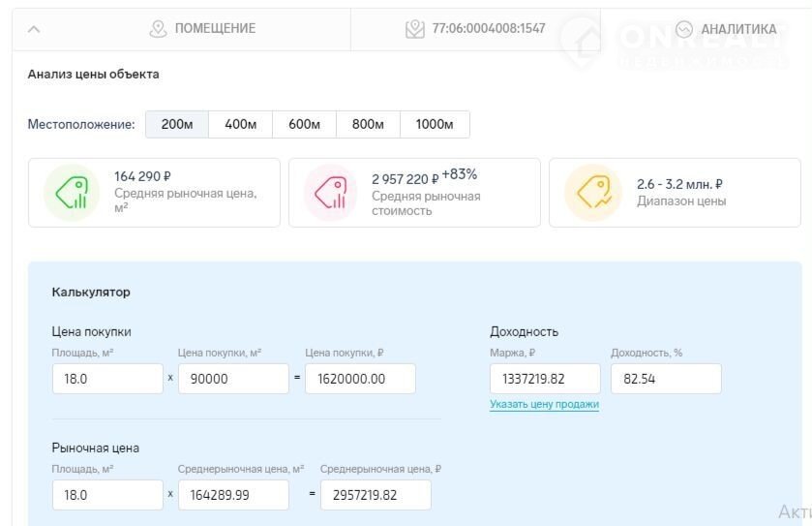Open the ПОМЕЩЕНИЕ tab

pos(203,29)
